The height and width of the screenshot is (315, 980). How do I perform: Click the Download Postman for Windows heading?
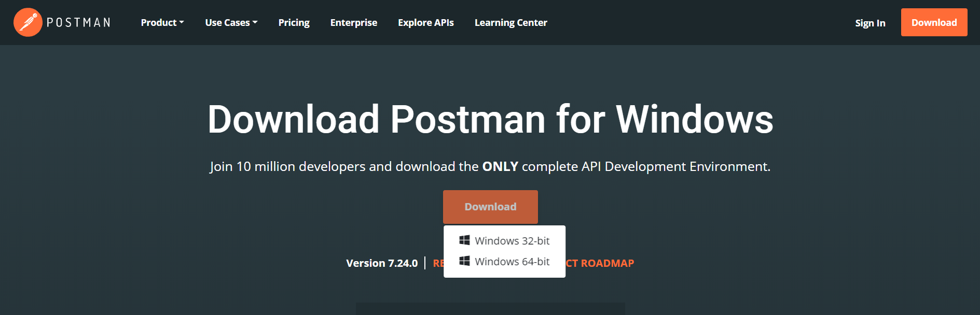pyautogui.click(x=490, y=120)
